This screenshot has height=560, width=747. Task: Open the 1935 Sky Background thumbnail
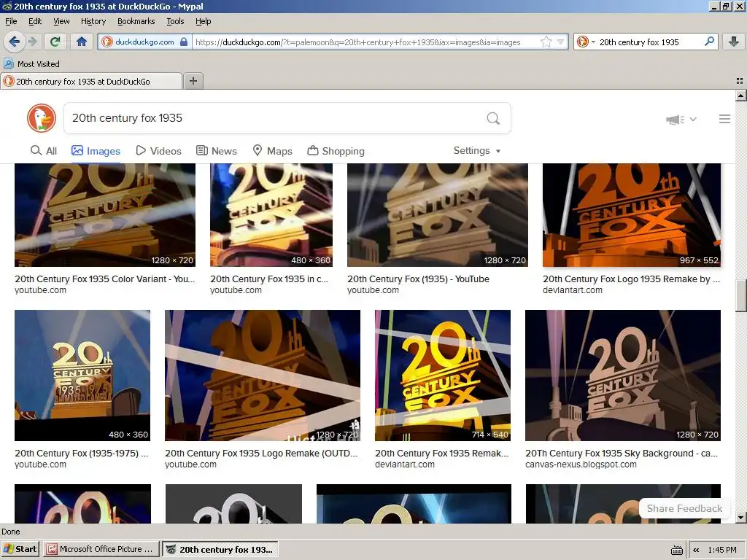623,376
